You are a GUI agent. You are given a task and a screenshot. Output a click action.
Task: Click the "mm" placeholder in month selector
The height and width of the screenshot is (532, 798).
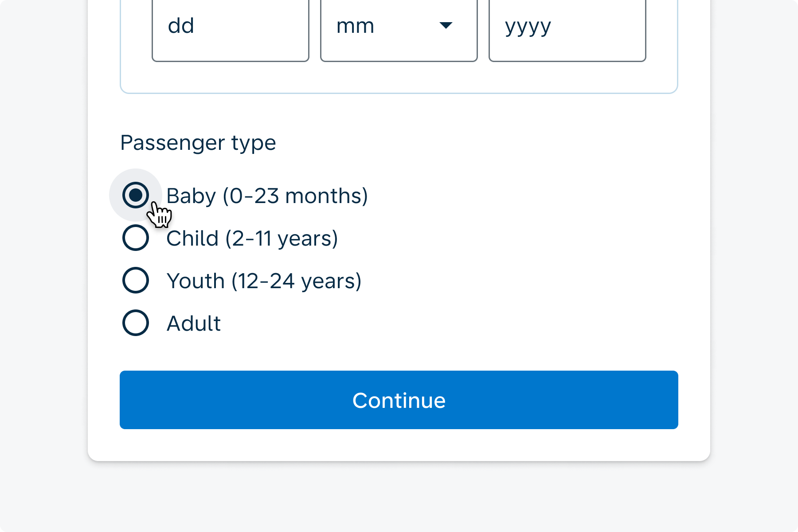click(355, 26)
